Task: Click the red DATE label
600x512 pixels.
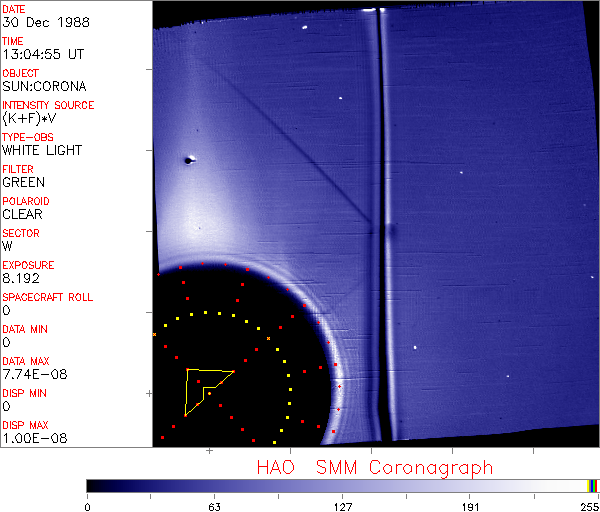Action: 14,9
